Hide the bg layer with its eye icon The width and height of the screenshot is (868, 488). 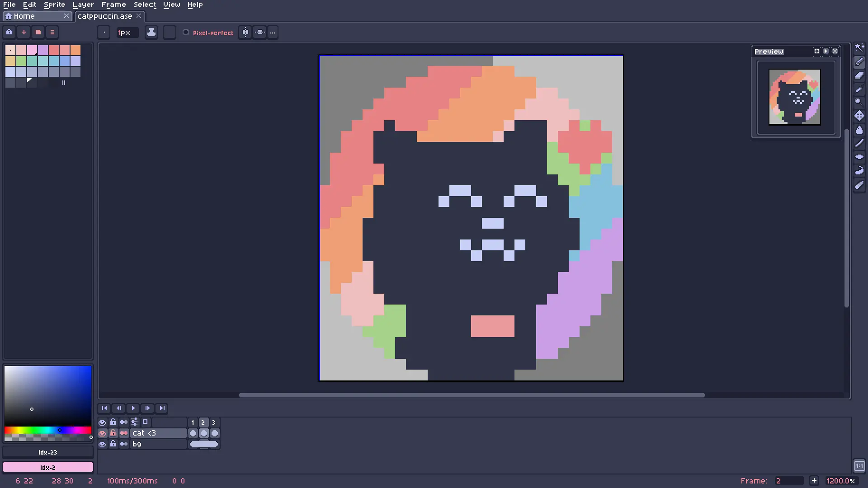(x=102, y=444)
